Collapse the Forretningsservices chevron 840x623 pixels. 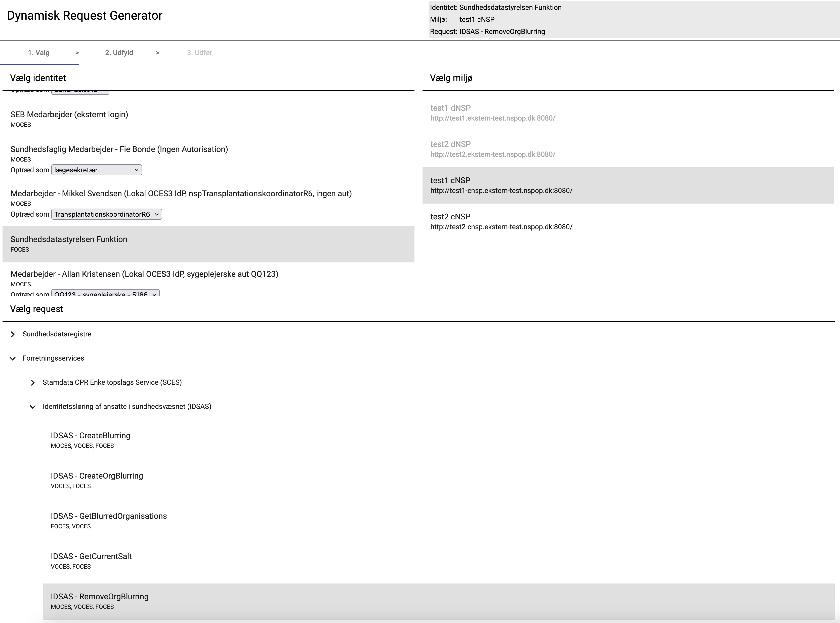click(13, 359)
